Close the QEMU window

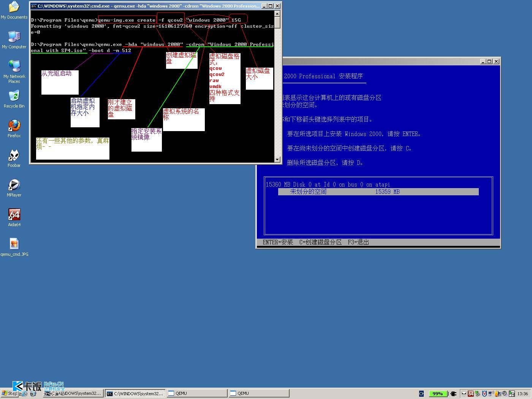click(496, 62)
